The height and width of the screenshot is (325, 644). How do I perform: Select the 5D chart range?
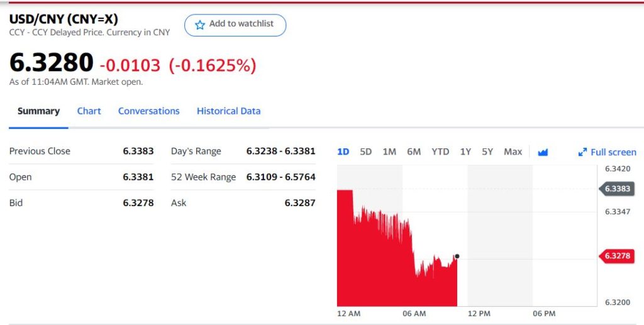[365, 151]
